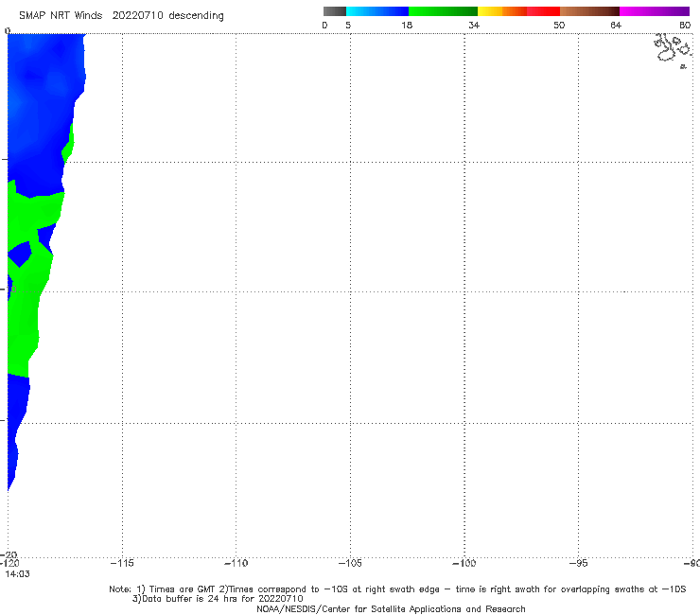700x615 pixels.
Task: Click the Galapagos islands outline on the map
Action: point(673,50)
